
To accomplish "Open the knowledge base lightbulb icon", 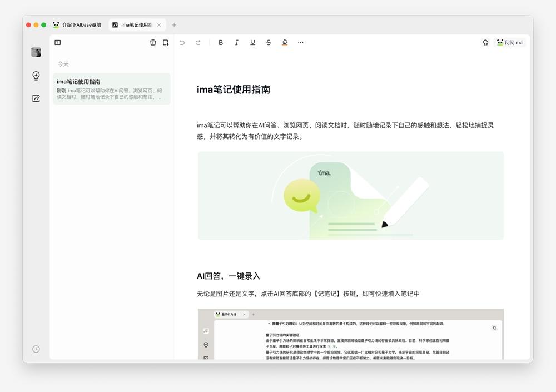I will pos(36,76).
